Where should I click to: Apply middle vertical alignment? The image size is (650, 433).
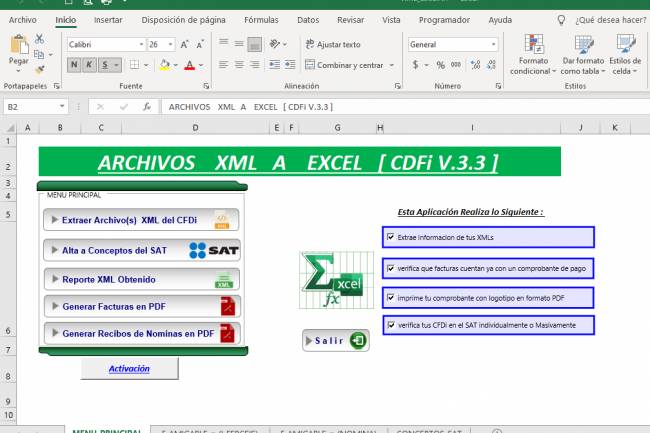tap(239, 43)
